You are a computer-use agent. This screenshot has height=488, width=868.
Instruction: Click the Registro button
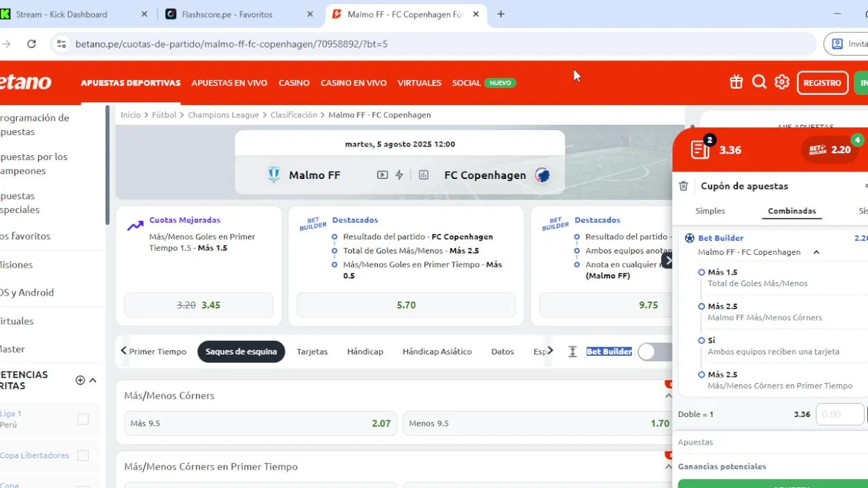(823, 83)
